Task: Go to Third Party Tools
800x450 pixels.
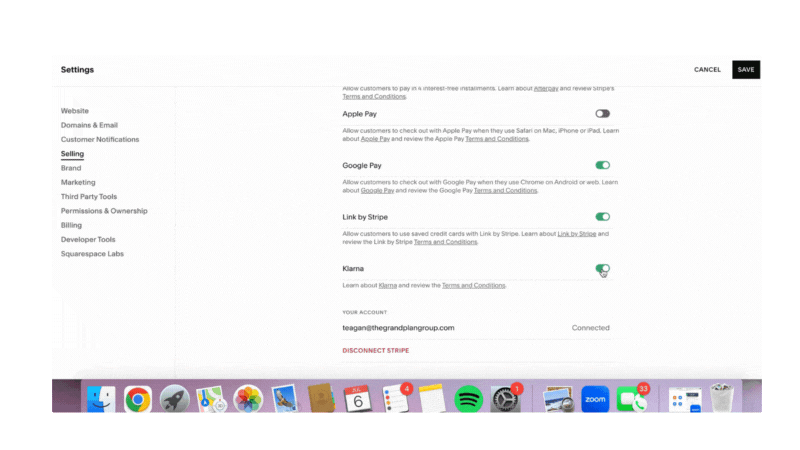Action: (x=89, y=196)
